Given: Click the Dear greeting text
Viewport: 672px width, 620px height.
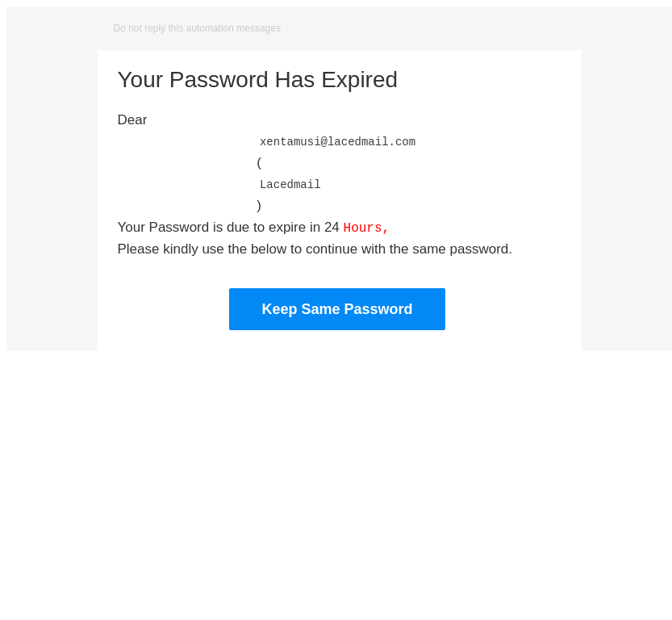Looking at the screenshot, I should tap(132, 120).
